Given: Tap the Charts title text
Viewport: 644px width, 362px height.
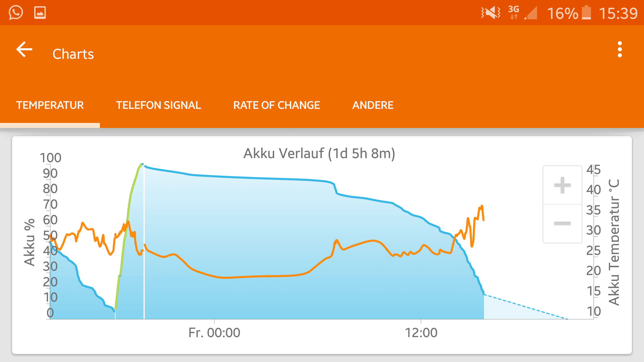Looking at the screenshot, I should click(73, 54).
